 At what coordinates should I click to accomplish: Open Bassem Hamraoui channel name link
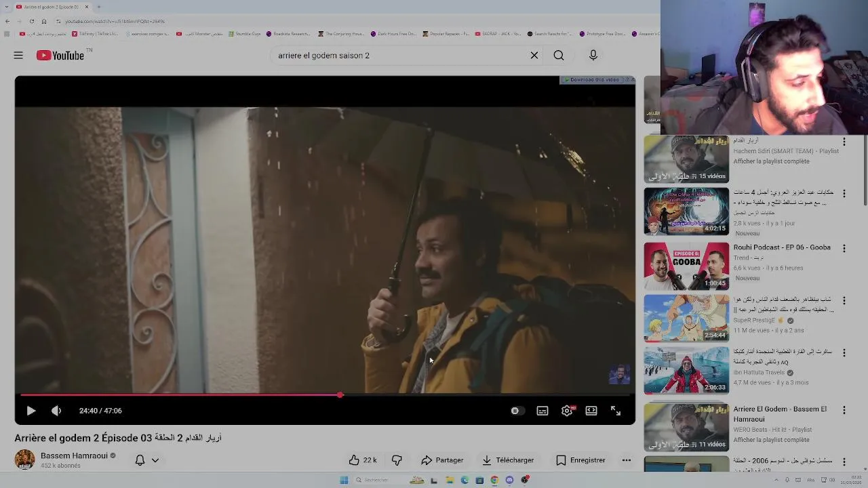[x=74, y=455]
